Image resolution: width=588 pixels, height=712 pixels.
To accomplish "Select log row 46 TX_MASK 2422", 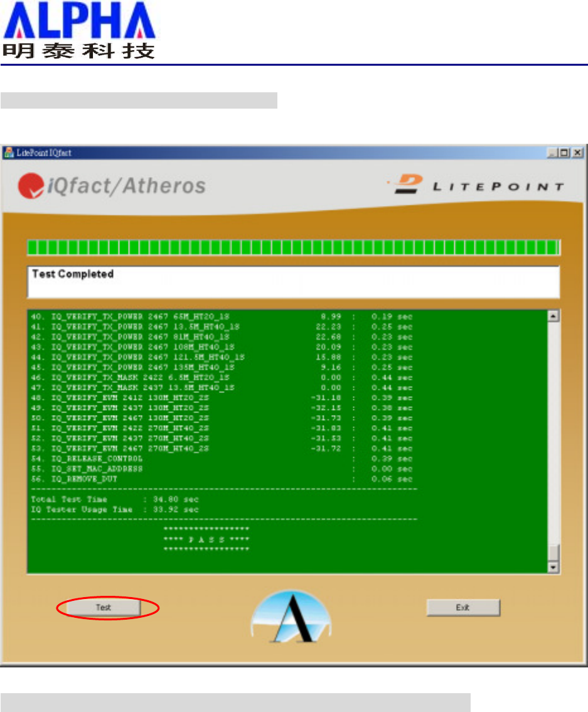I will [222, 377].
